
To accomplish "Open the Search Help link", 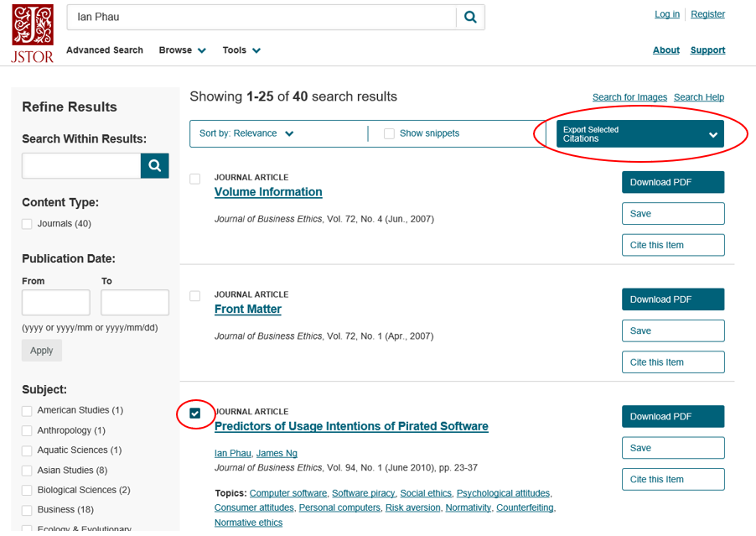I will tap(699, 97).
